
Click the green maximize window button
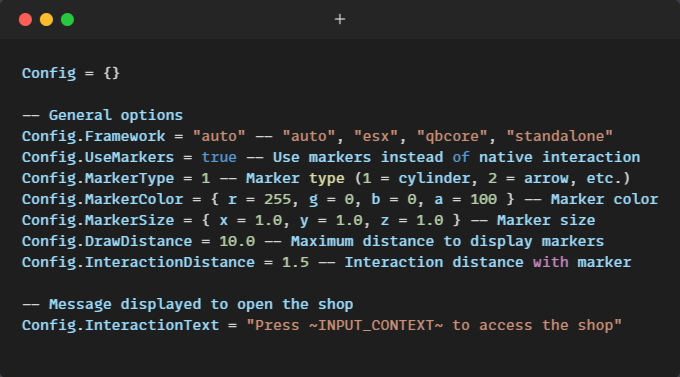click(68, 20)
